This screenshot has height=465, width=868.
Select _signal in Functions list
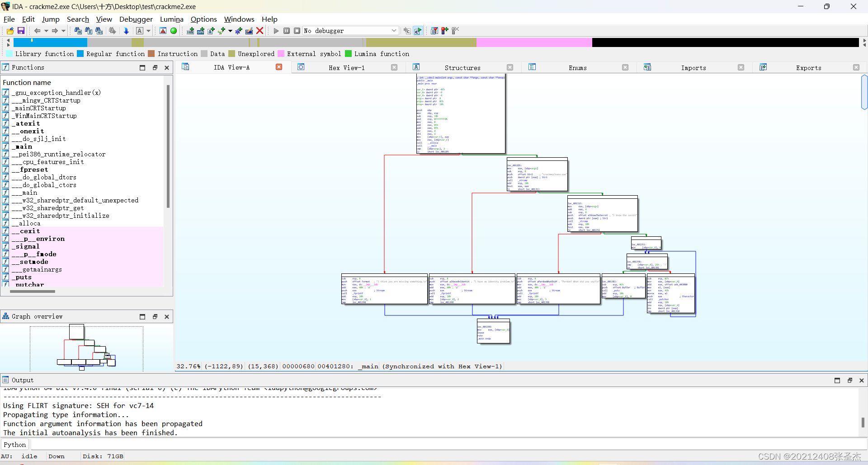pyautogui.click(x=25, y=246)
